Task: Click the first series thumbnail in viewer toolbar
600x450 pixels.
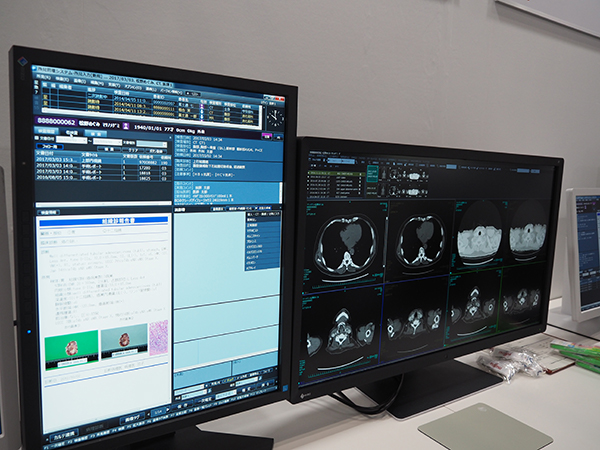Action: point(392,171)
